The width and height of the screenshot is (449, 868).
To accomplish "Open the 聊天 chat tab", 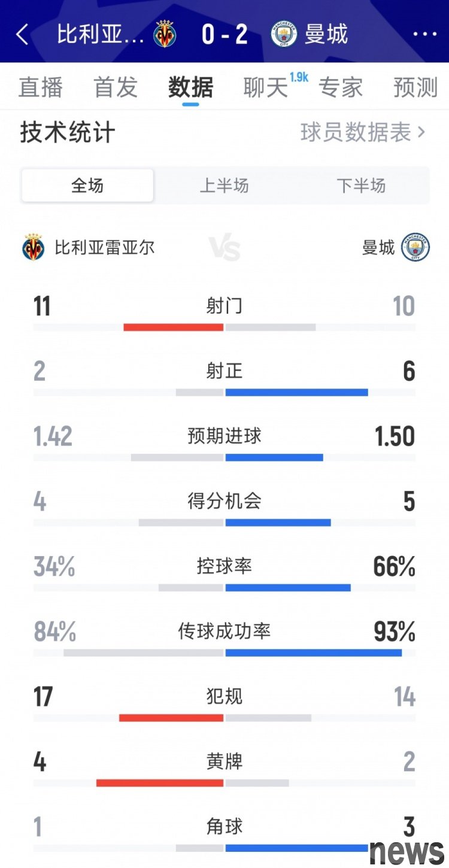I will [x=266, y=87].
